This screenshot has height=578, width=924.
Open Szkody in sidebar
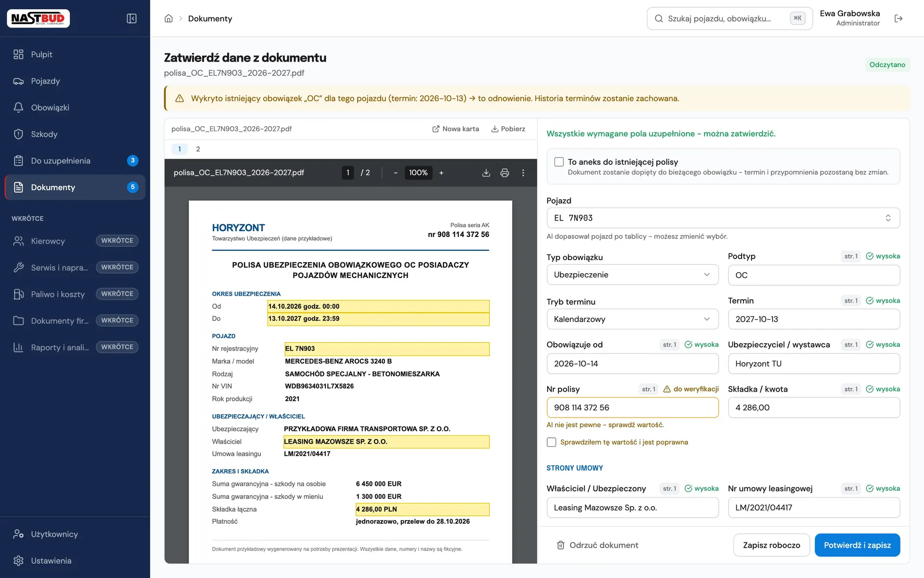coord(75,134)
